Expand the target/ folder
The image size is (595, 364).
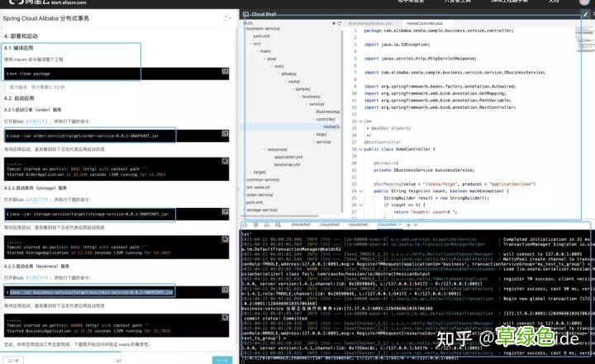tap(251, 173)
